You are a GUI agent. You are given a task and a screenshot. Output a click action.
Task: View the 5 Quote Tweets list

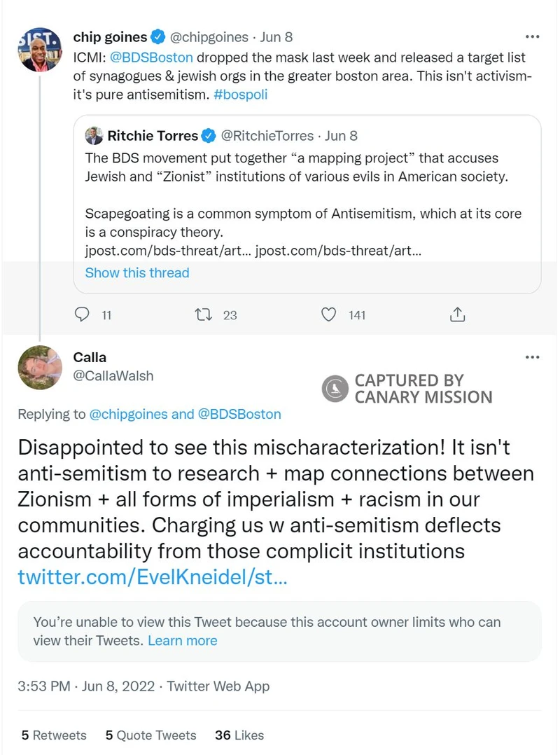point(150,735)
